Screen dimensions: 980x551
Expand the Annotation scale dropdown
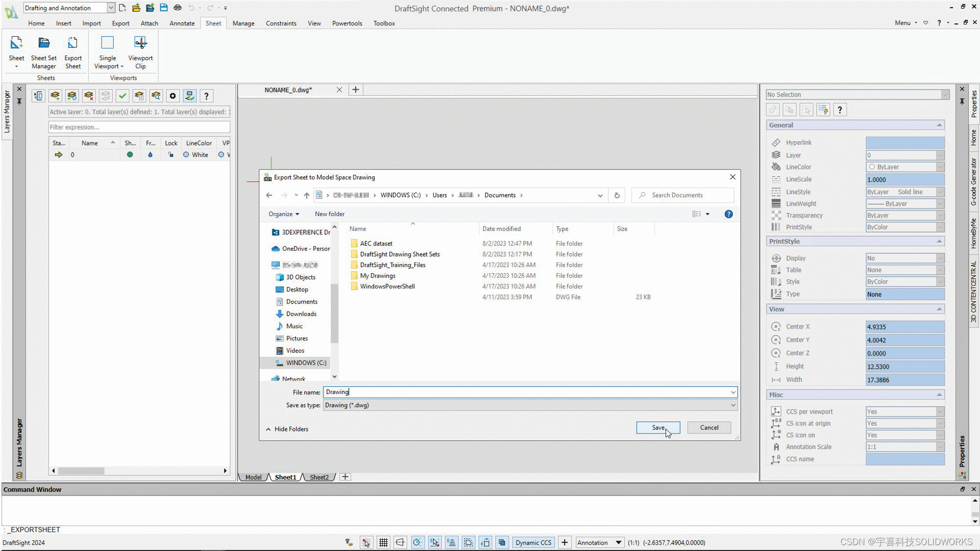[618, 542]
